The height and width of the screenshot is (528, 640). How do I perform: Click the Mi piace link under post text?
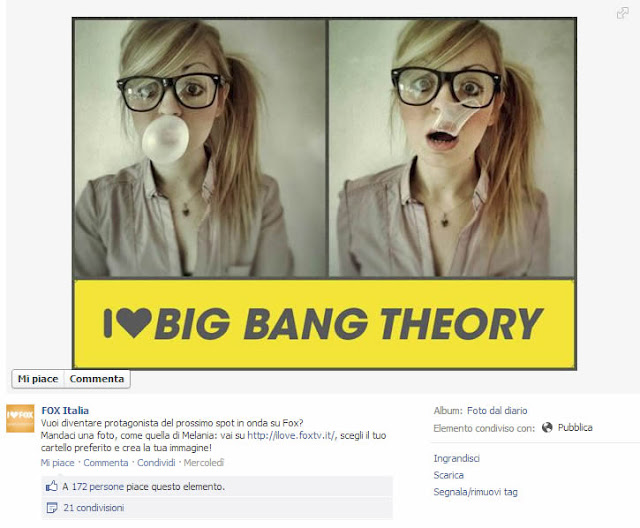click(58, 463)
